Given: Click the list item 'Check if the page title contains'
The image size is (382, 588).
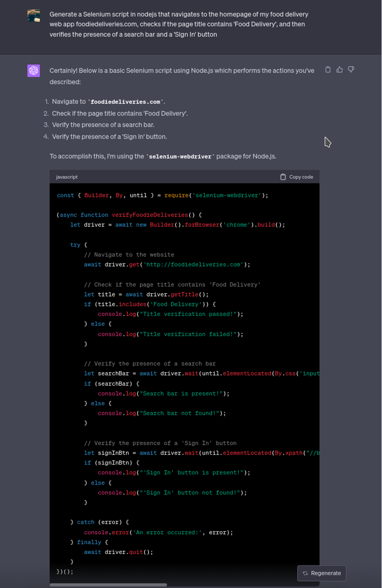Looking at the screenshot, I should [120, 113].
